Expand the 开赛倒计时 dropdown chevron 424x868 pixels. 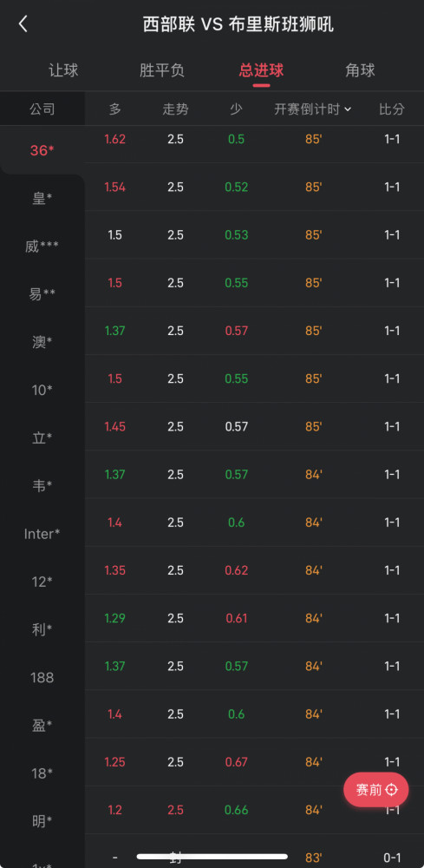(x=348, y=109)
